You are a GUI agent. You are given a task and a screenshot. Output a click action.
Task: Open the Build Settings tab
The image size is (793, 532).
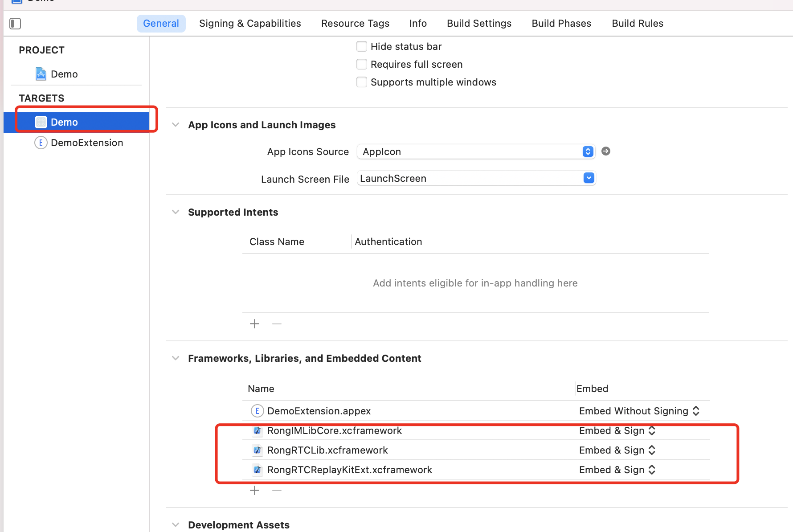479,24
